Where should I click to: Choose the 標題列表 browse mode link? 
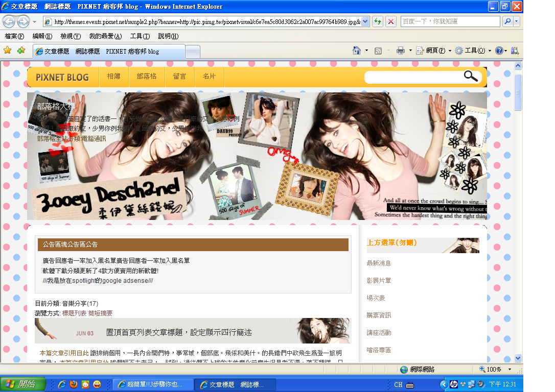(74, 313)
